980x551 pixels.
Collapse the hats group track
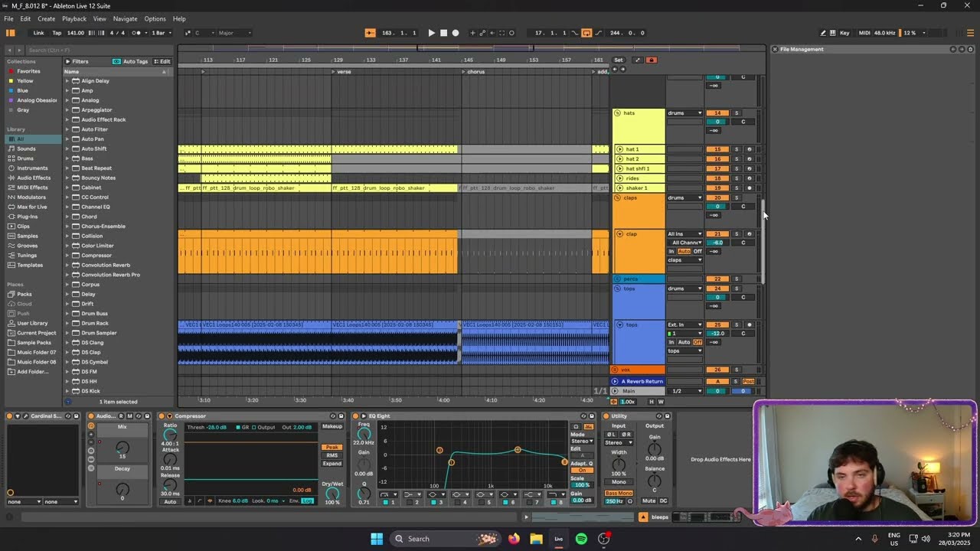pyautogui.click(x=617, y=113)
